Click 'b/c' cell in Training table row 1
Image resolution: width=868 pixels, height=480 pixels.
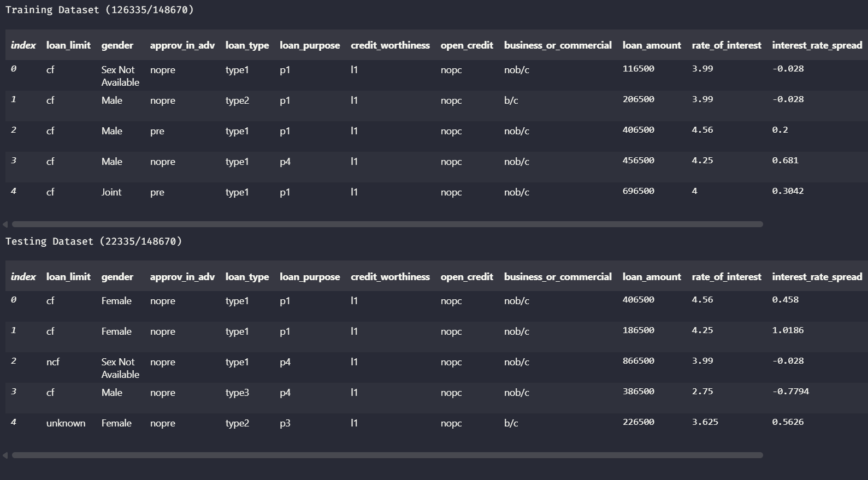tap(511, 100)
